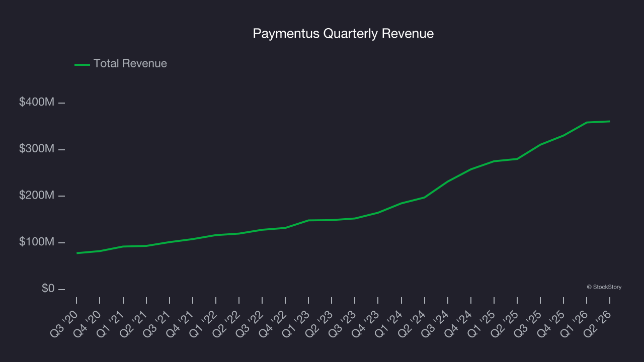Select the Q1 '26 x-axis label
The width and height of the screenshot is (644, 362).
click(x=574, y=323)
